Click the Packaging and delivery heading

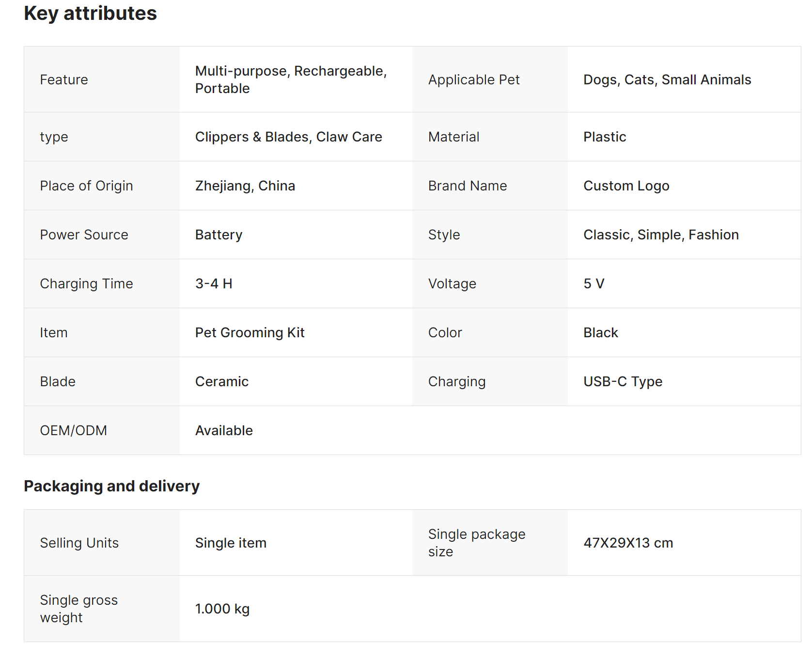(x=111, y=486)
